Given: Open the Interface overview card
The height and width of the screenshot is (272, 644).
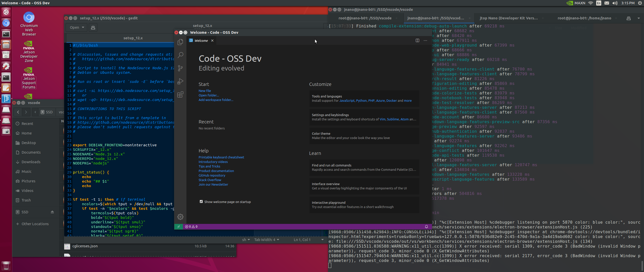Looking at the screenshot, I should pos(364,186).
